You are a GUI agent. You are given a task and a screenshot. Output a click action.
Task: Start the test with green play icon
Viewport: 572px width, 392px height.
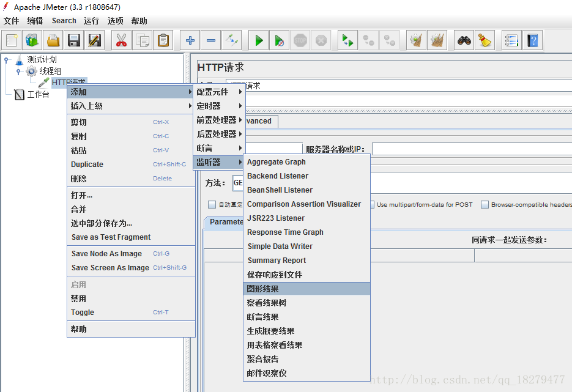point(259,40)
